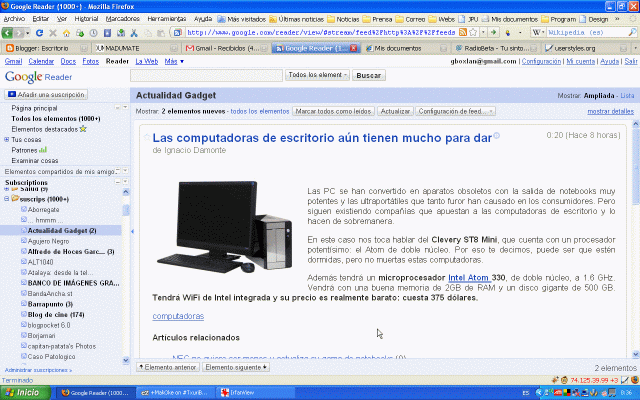This screenshot has height=400, width=640.
Task: Switch to the MADUMATE tab
Action: [x=137, y=48]
